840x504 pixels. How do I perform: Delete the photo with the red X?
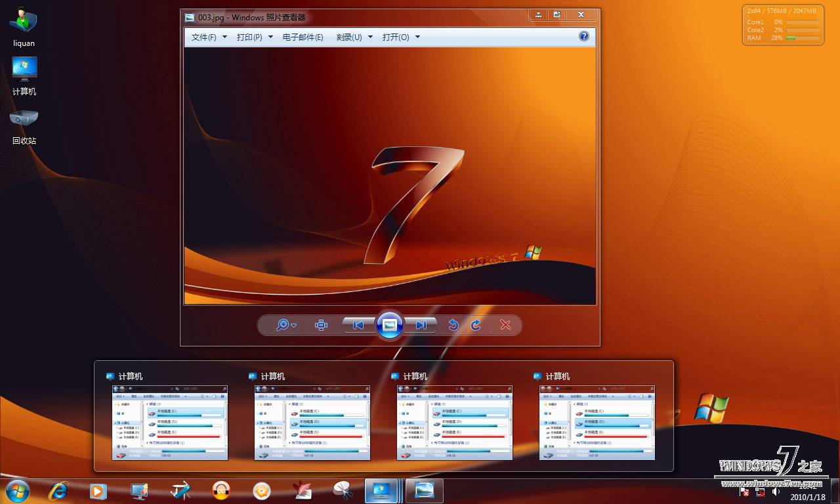point(505,325)
